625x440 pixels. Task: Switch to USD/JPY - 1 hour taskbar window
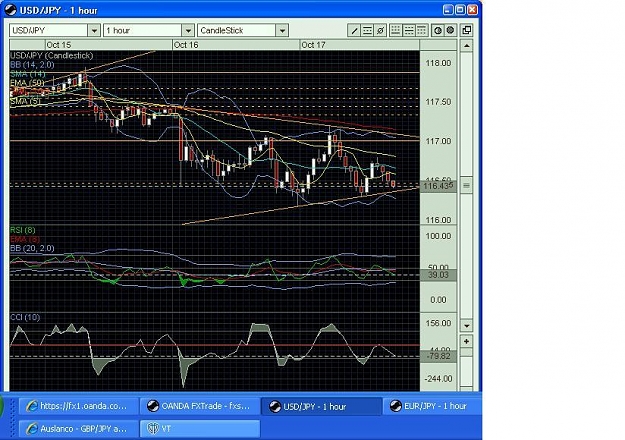coord(321,406)
